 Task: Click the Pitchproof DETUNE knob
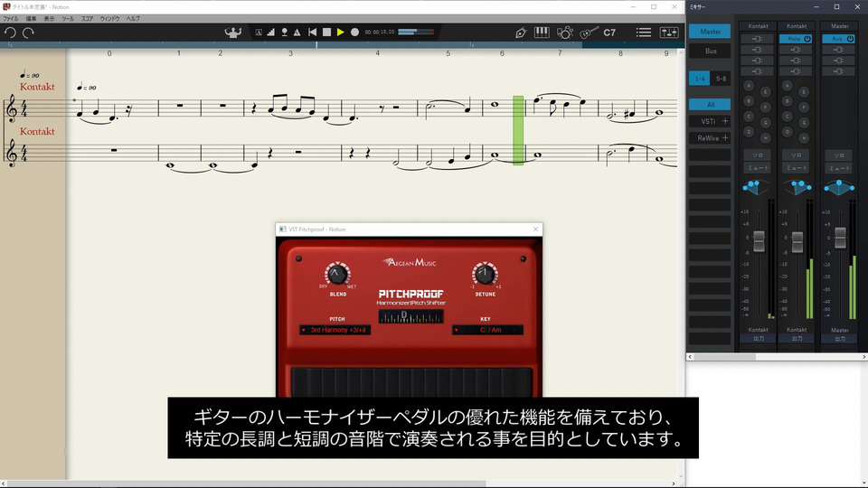485,273
